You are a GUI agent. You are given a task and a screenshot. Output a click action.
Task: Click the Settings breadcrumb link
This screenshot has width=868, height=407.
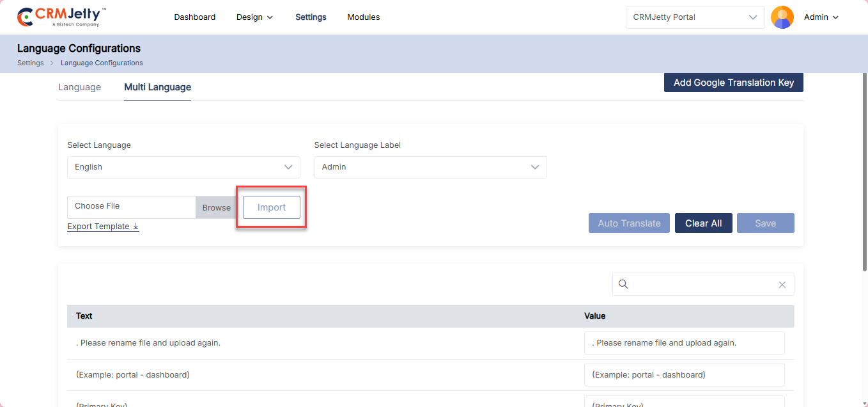coord(30,63)
